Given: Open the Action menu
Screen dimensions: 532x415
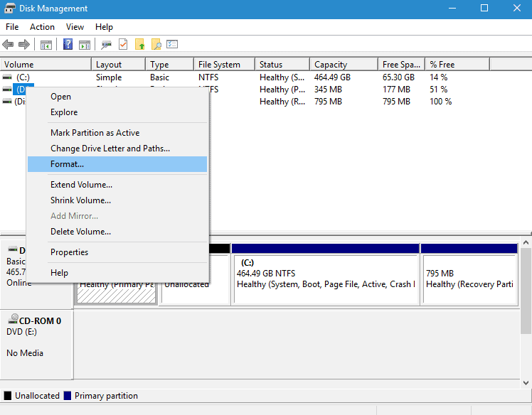Looking at the screenshot, I should pyautogui.click(x=42, y=27).
